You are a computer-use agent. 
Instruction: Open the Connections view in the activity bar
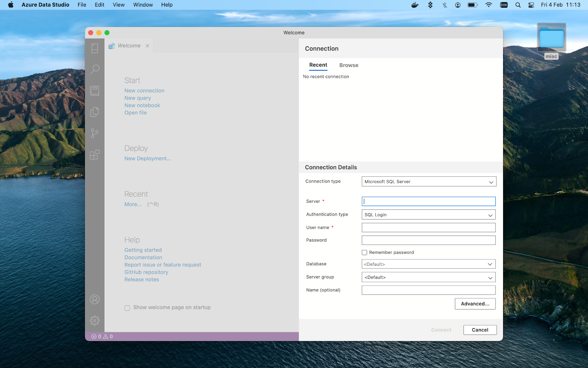pos(95,48)
